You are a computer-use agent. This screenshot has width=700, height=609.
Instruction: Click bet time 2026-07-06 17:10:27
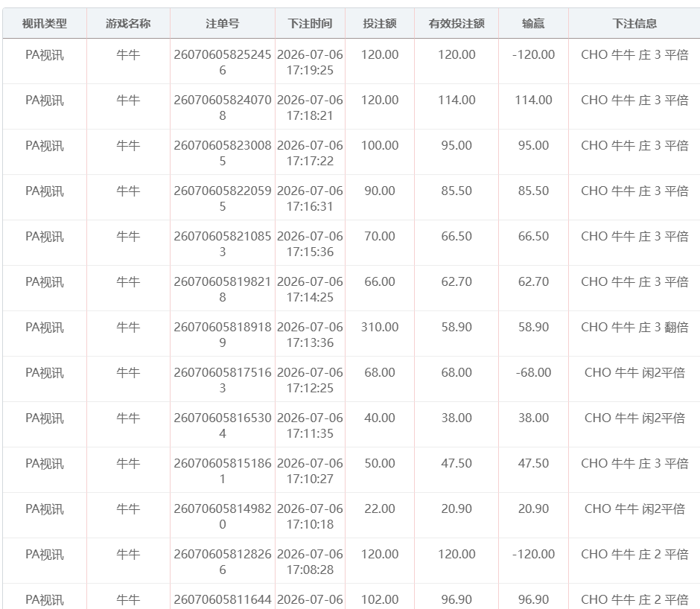pyautogui.click(x=310, y=471)
